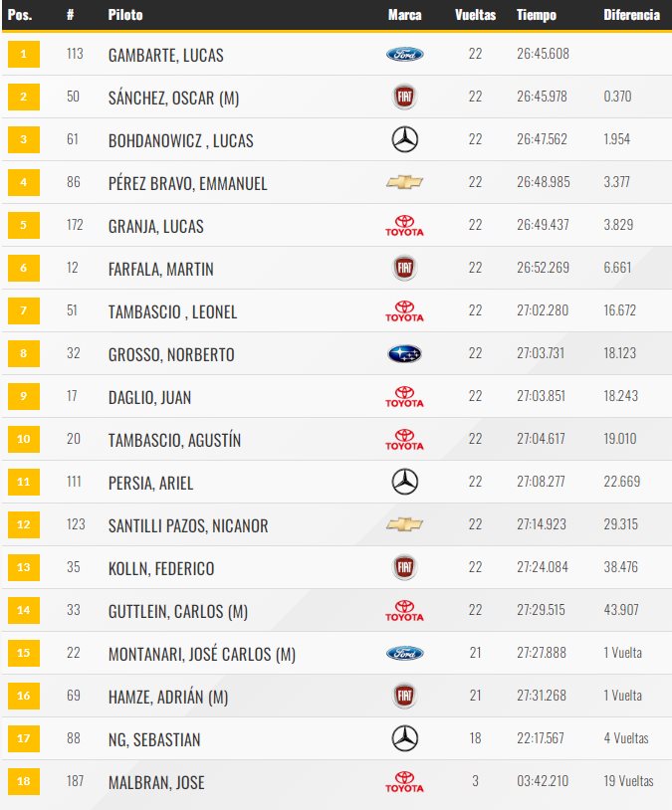
Task: Open driver name Gambarte, Lucas
Action: pyautogui.click(x=166, y=55)
